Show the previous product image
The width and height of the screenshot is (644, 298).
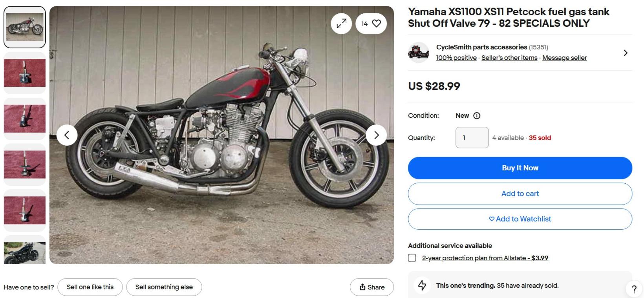pyautogui.click(x=67, y=135)
